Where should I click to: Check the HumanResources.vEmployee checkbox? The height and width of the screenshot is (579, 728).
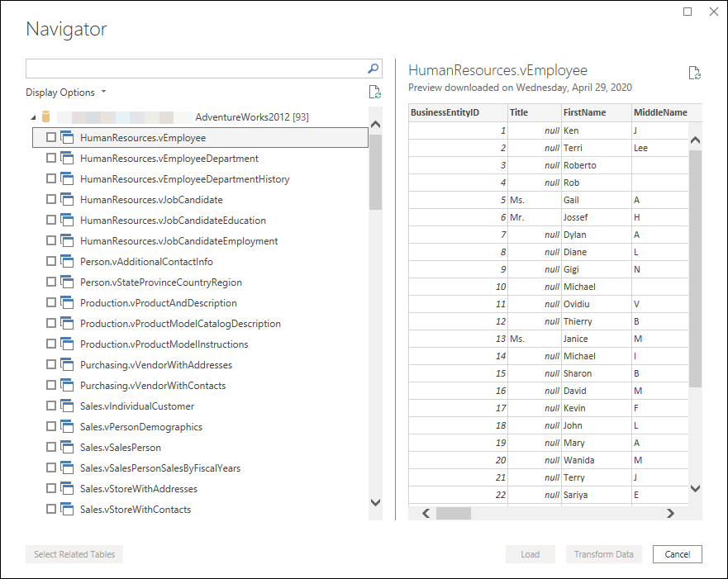point(51,137)
